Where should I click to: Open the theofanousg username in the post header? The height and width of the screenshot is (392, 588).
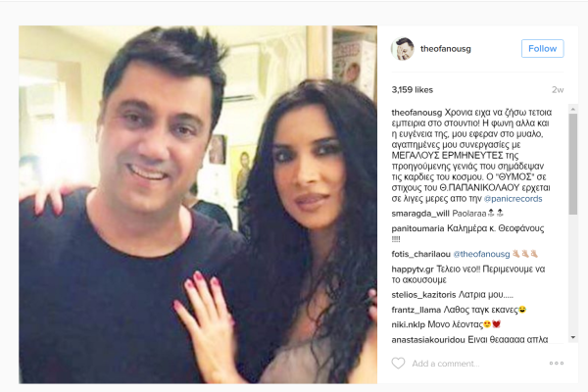[446, 49]
